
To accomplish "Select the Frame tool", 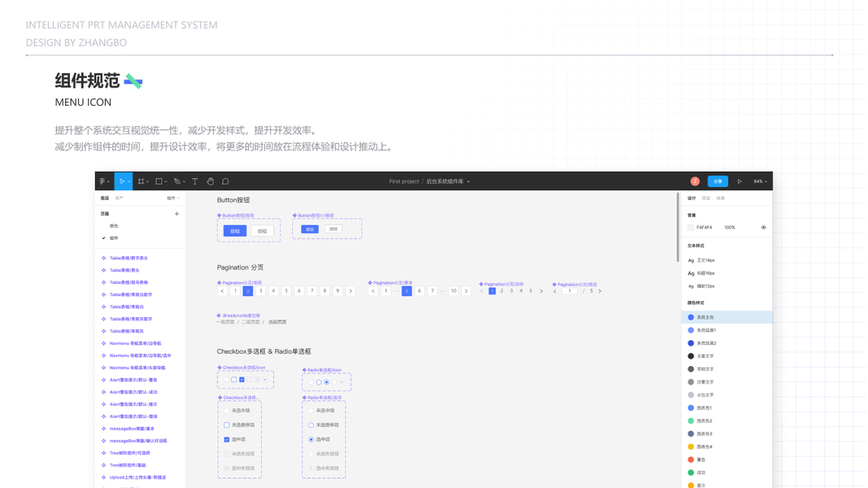I will click(142, 181).
